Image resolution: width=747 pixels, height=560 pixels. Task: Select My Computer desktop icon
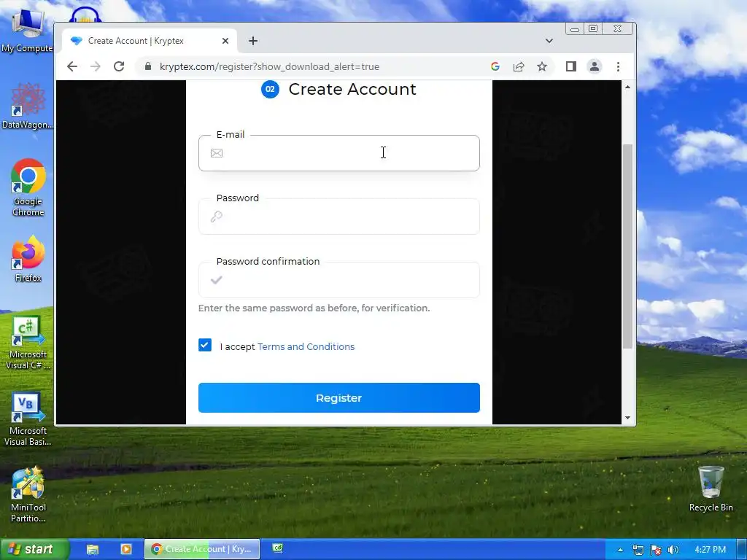click(27, 31)
